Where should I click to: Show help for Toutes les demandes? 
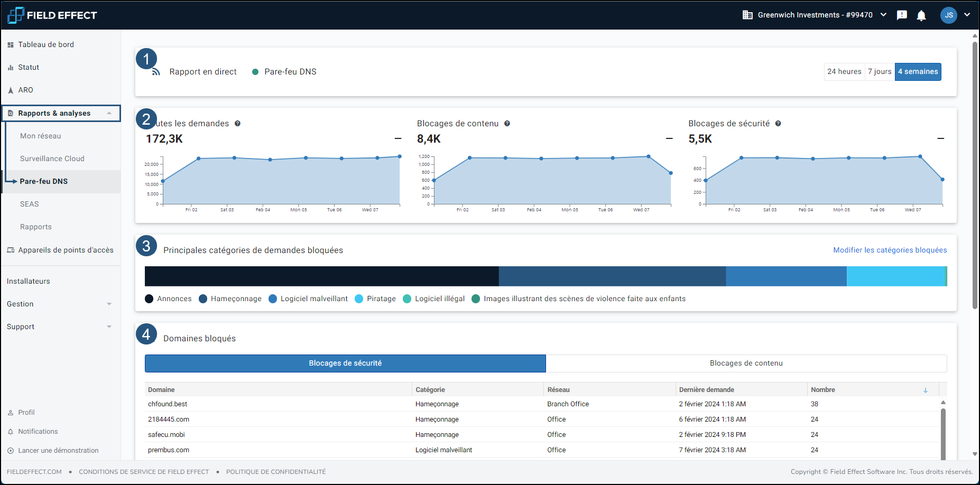tap(238, 124)
